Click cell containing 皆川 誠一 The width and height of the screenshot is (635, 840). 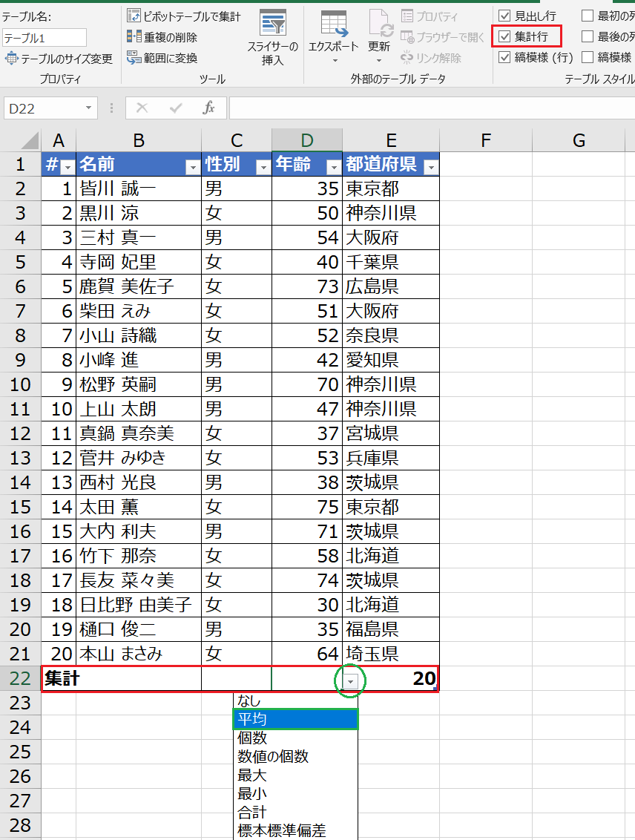pos(139,188)
